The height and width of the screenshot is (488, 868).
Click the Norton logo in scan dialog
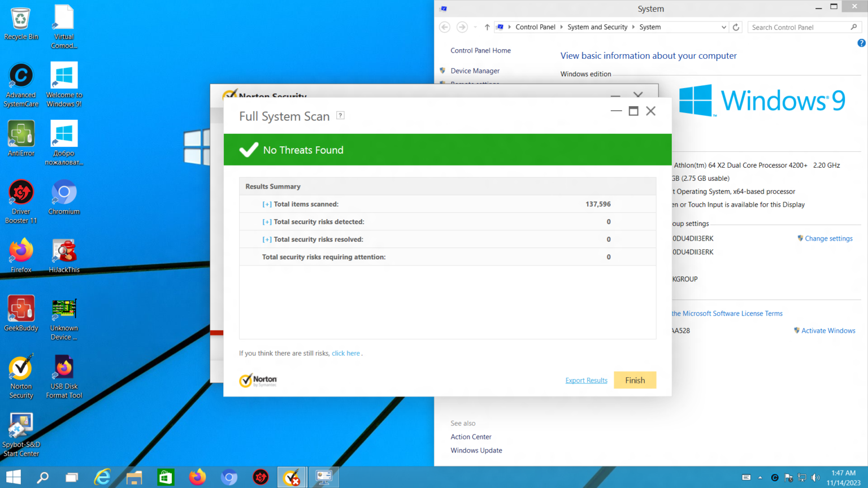[x=258, y=380]
